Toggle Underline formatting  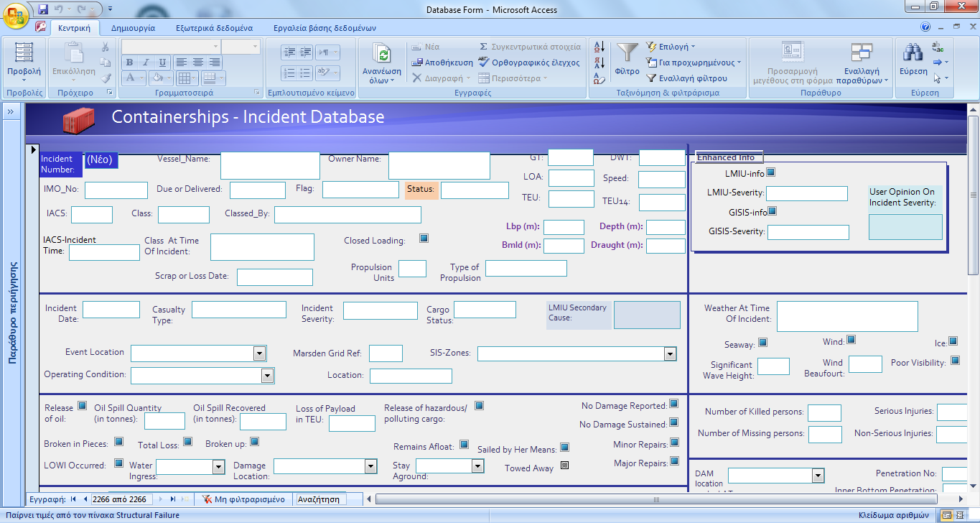coord(162,63)
